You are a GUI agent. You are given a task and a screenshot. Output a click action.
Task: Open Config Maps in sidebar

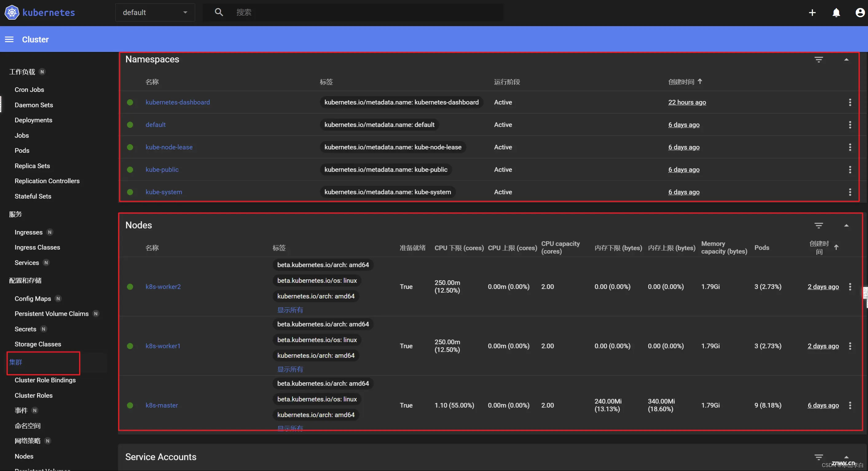(33, 299)
